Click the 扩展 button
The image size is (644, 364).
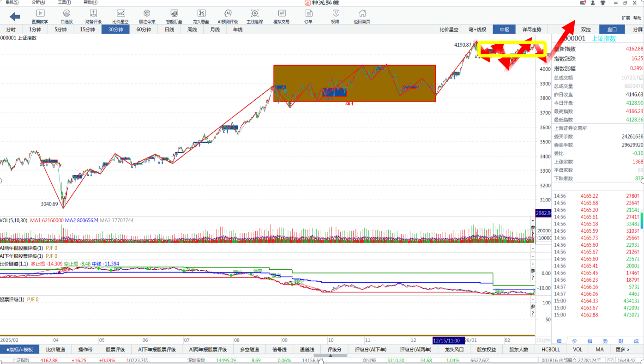pos(626,18)
